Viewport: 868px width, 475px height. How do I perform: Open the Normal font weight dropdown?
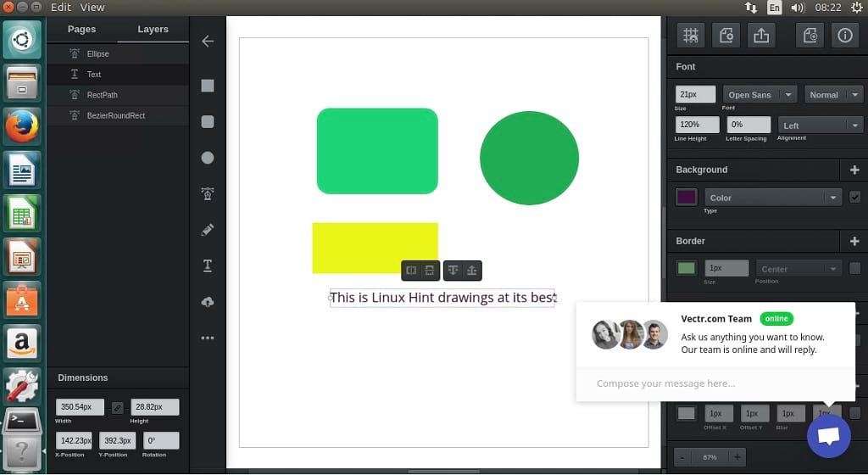(833, 95)
